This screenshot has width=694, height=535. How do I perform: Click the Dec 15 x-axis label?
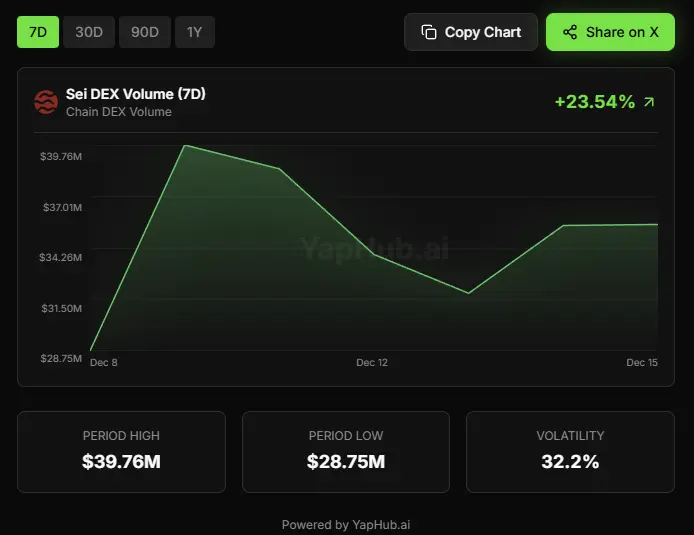[x=642, y=362]
